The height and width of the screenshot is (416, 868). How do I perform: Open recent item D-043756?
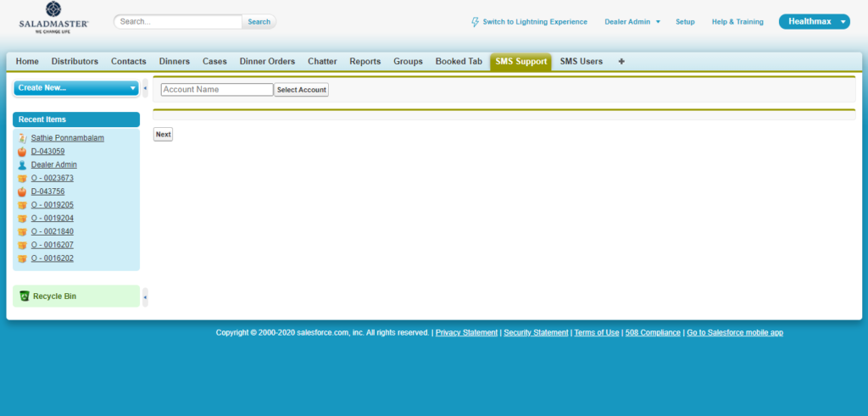47,191
